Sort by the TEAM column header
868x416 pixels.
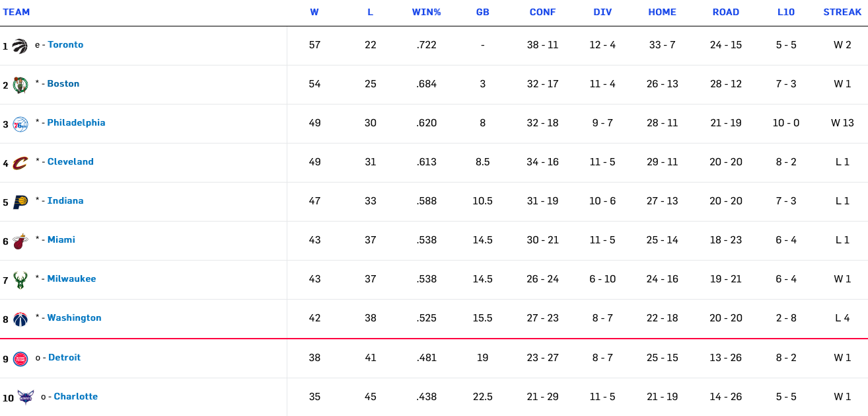click(17, 12)
